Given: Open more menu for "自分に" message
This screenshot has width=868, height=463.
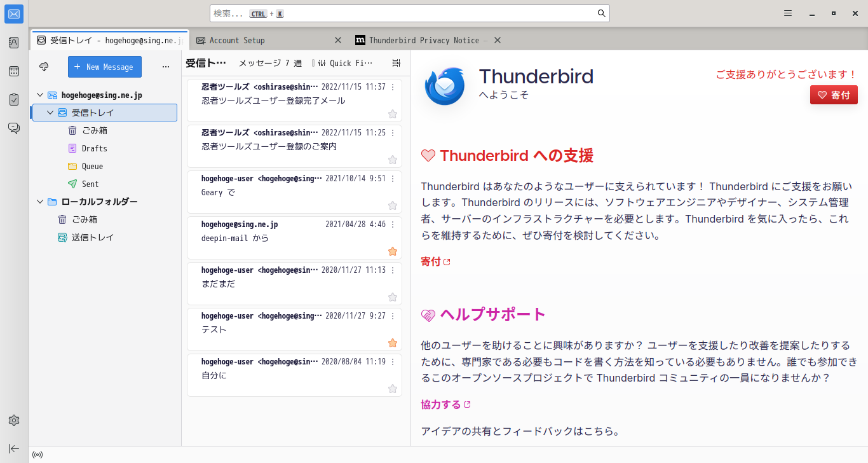Looking at the screenshot, I should 393,362.
